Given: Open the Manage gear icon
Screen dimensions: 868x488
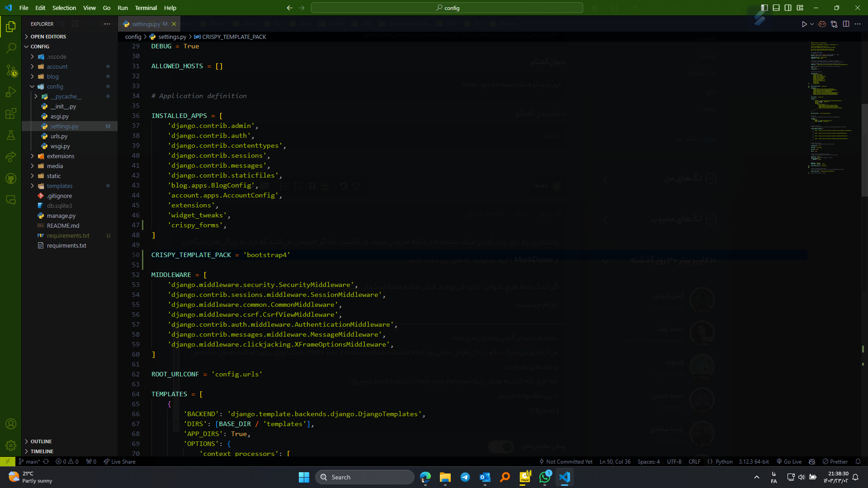Looking at the screenshot, I should pyautogui.click(x=11, y=446).
